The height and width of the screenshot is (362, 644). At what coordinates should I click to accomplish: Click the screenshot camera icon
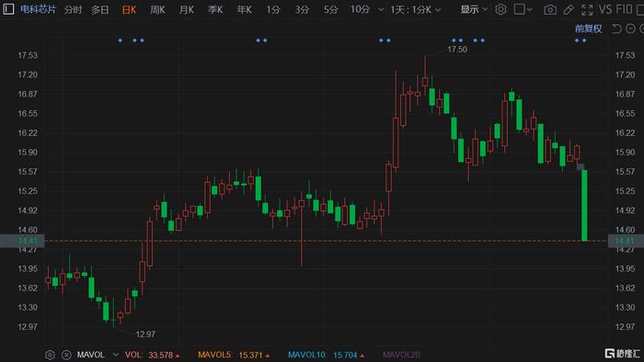coord(550,9)
